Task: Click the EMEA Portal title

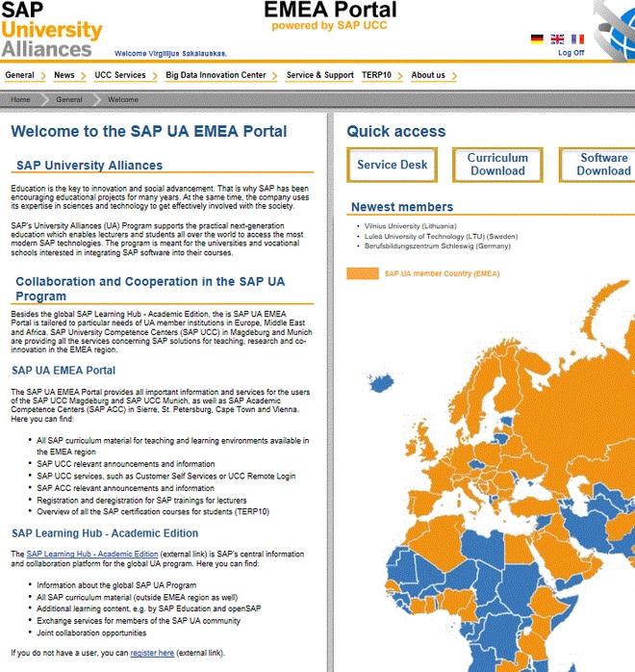Action: coord(330,10)
